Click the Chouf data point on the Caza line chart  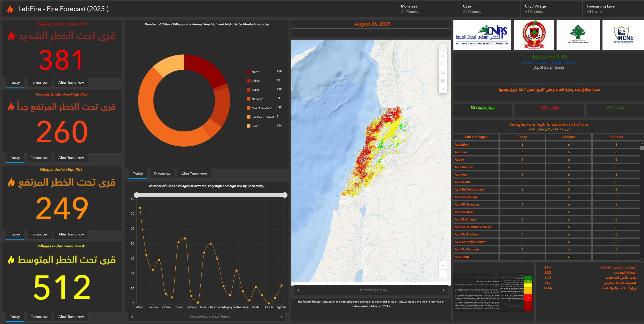178,242
